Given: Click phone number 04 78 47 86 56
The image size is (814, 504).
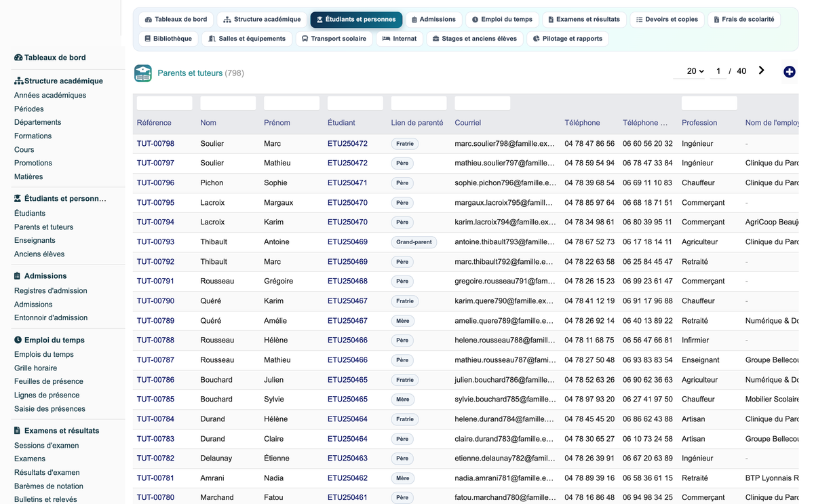Looking at the screenshot, I should click(x=589, y=144).
